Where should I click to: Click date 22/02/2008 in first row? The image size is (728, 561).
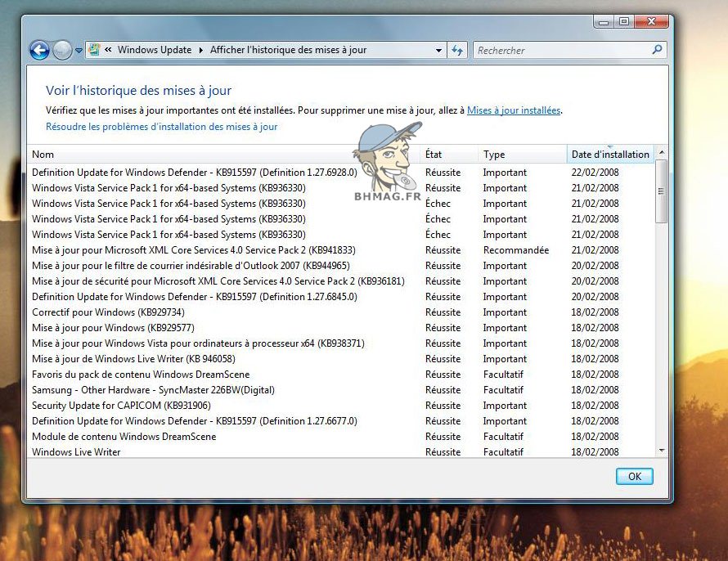[x=595, y=173]
